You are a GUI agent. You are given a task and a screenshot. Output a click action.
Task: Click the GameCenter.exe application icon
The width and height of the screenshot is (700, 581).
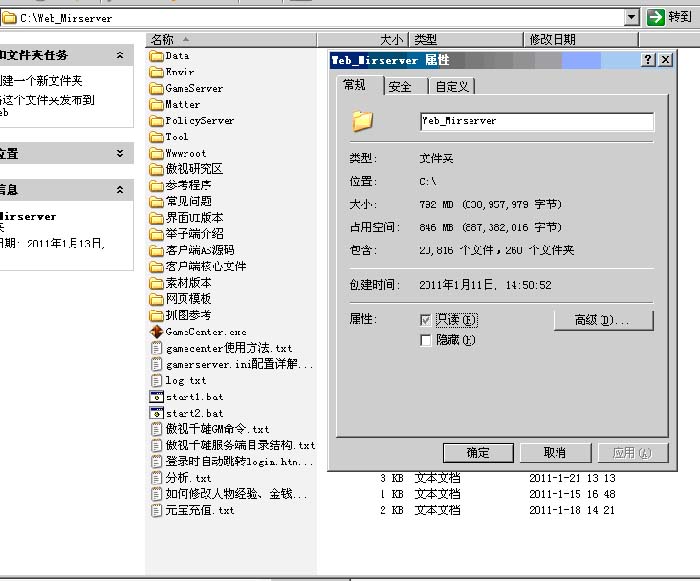coord(156,332)
